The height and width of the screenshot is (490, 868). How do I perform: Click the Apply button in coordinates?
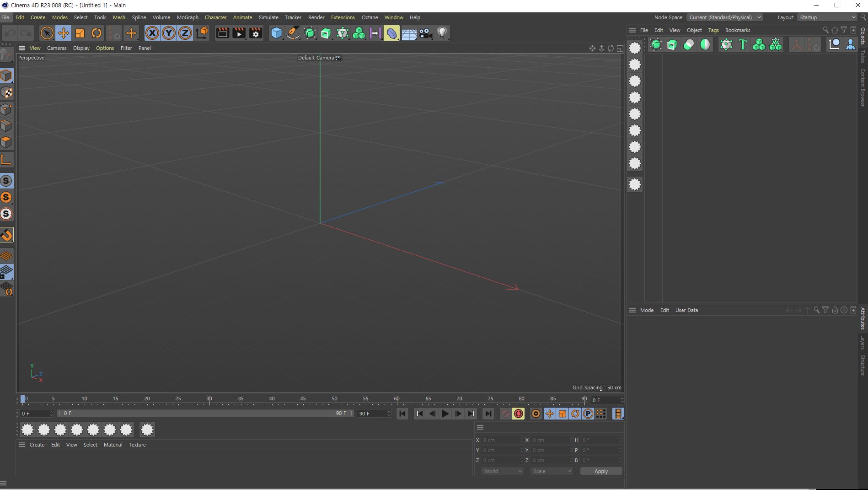[x=601, y=471]
